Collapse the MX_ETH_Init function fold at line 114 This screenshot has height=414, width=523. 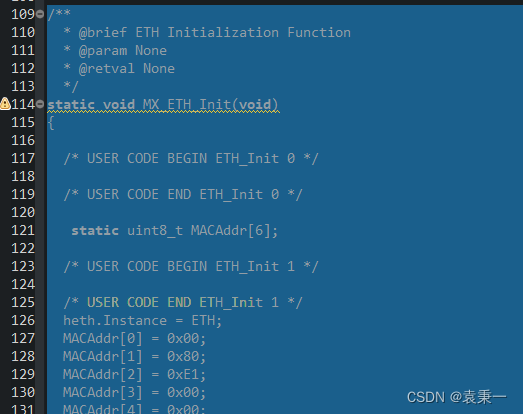point(40,104)
